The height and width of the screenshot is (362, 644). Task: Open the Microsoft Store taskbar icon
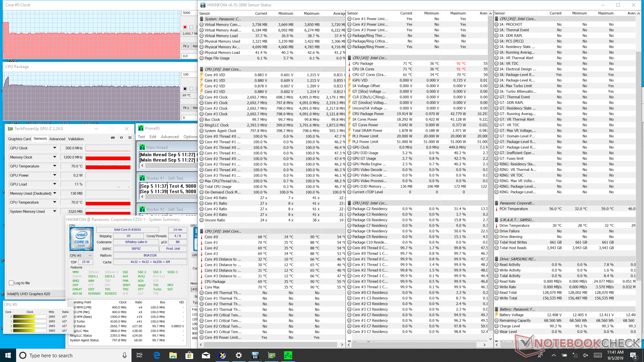(x=189, y=355)
